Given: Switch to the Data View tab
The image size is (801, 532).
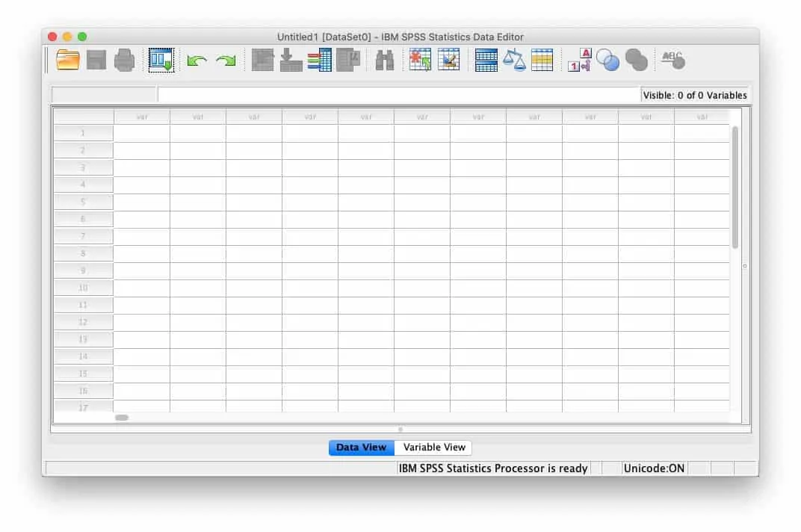Looking at the screenshot, I should pyautogui.click(x=361, y=447).
